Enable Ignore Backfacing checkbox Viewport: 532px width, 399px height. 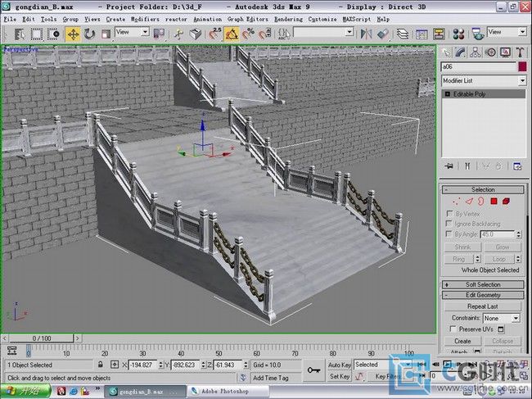click(449, 224)
